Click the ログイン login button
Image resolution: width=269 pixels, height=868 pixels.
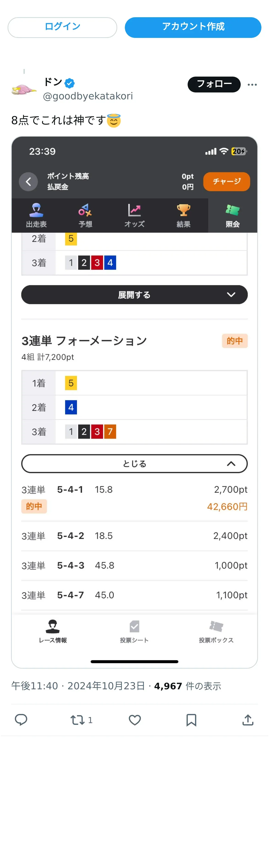[x=62, y=27]
